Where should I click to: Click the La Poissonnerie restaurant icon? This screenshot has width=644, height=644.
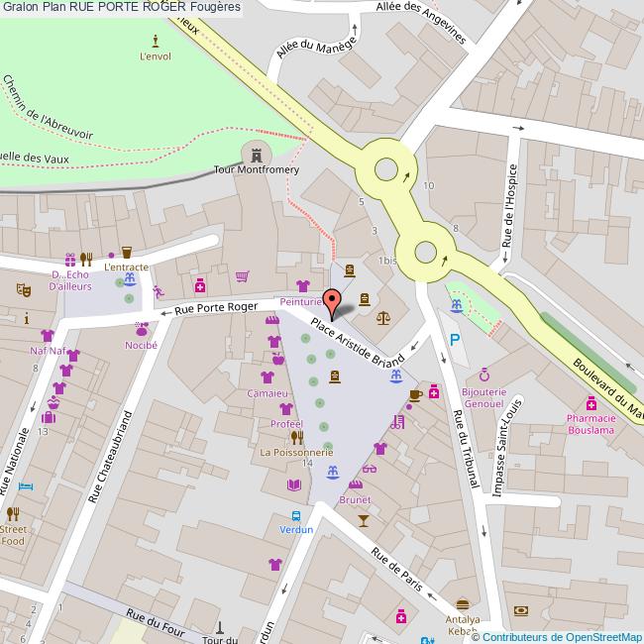point(295,437)
